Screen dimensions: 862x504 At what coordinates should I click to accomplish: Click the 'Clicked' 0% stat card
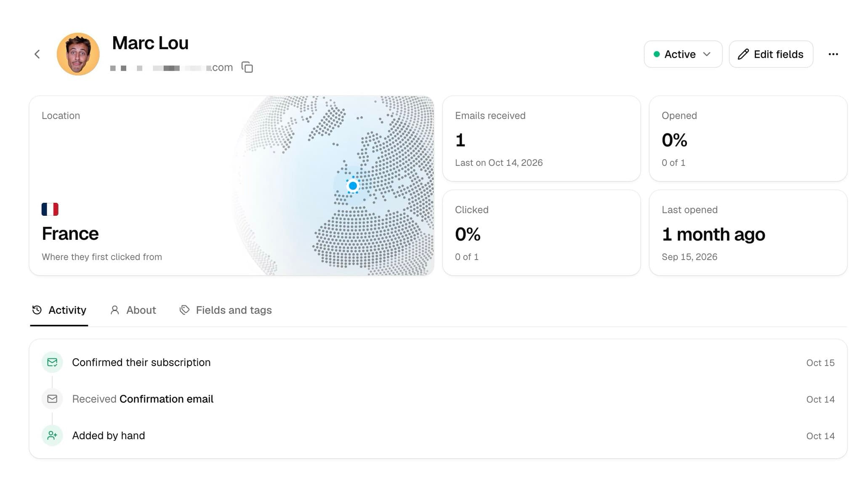(541, 233)
